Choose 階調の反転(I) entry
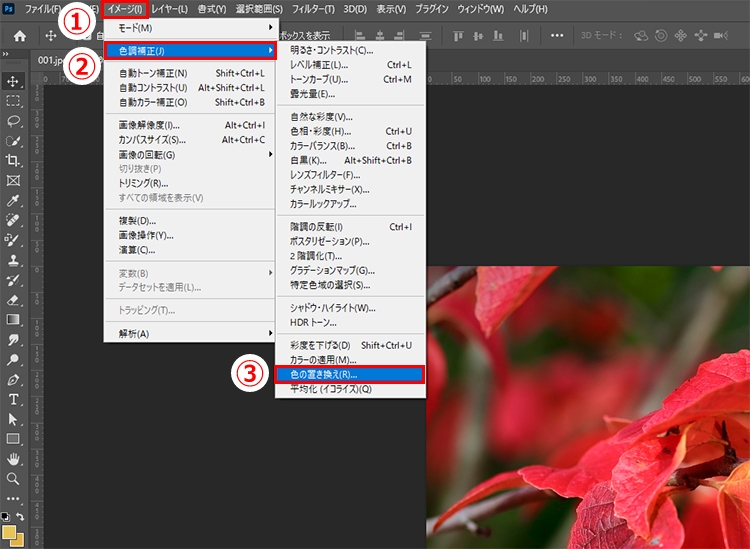Viewport: 750px width, 549px height. 351,227
